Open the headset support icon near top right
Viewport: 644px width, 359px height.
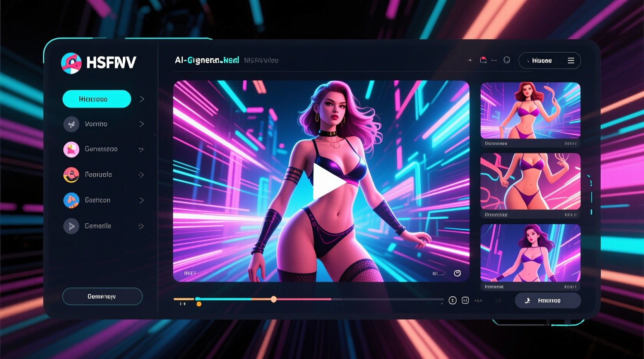[506, 60]
